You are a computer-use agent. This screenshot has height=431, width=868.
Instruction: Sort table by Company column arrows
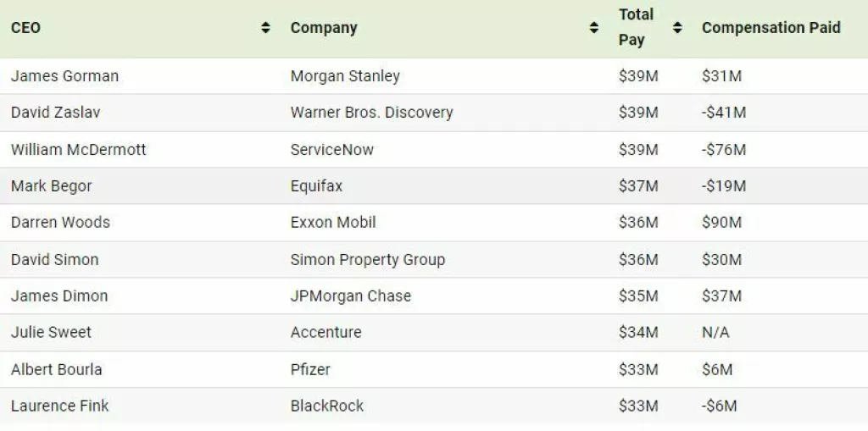point(593,28)
